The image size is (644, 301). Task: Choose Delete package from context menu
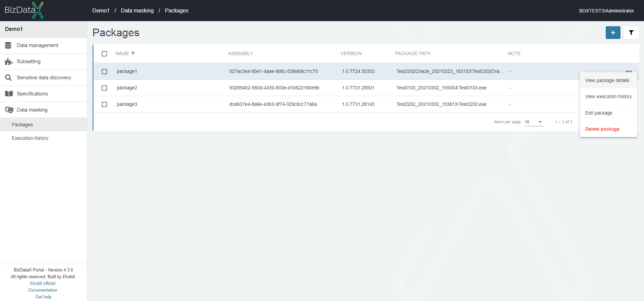pos(608,129)
